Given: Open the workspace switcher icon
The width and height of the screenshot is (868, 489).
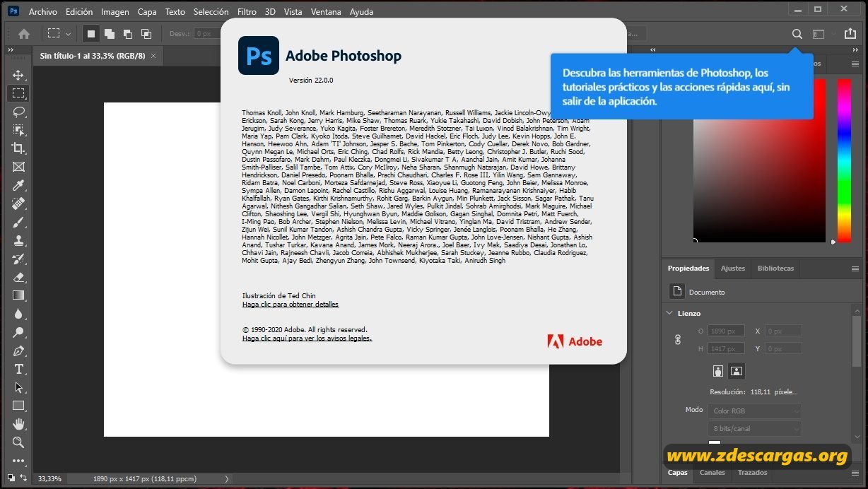Looking at the screenshot, I should 819,33.
